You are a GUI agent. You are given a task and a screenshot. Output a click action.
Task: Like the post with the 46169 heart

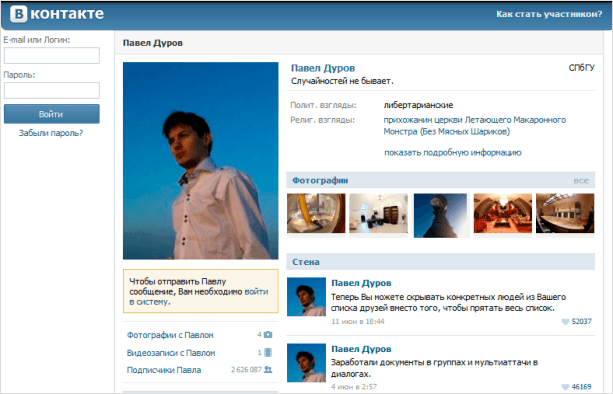tap(565, 387)
